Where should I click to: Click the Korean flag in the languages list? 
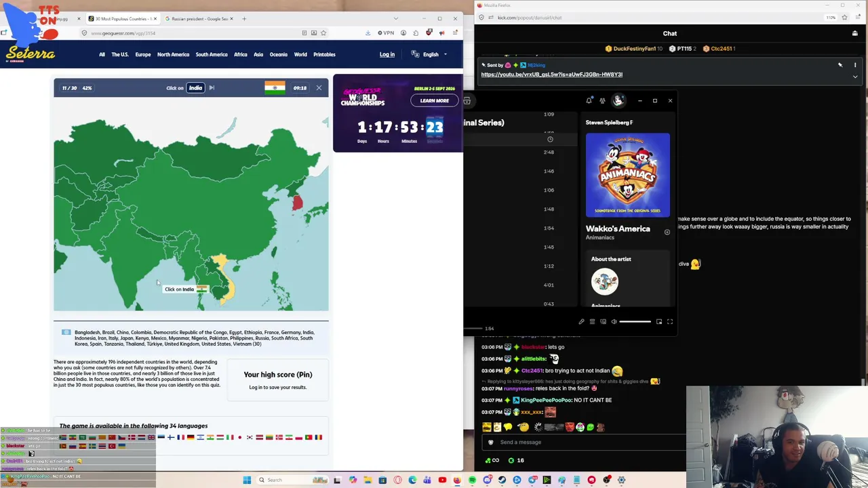point(250,437)
